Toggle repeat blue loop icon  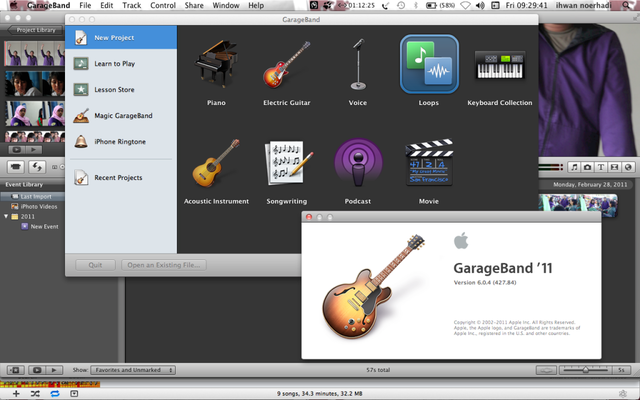[55, 393]
